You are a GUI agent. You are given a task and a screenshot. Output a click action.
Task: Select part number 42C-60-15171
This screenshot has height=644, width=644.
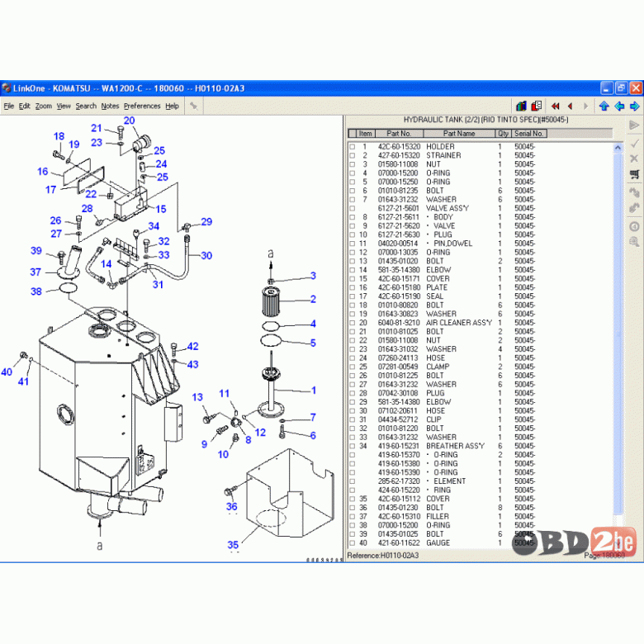(x=399, y=279)
